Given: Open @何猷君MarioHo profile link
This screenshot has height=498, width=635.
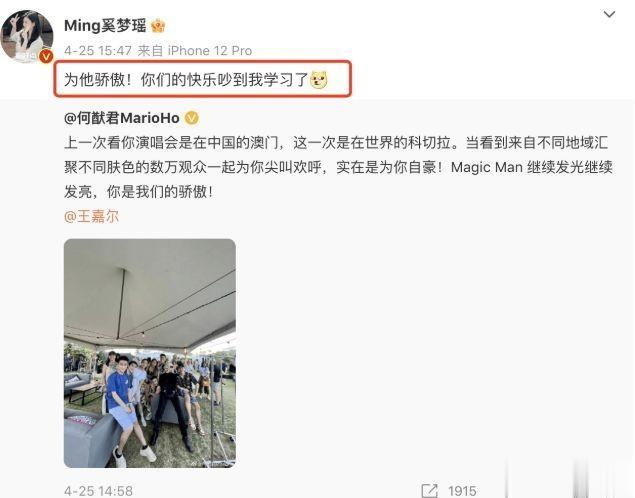Looking at the screenshot, I should 122,118.
